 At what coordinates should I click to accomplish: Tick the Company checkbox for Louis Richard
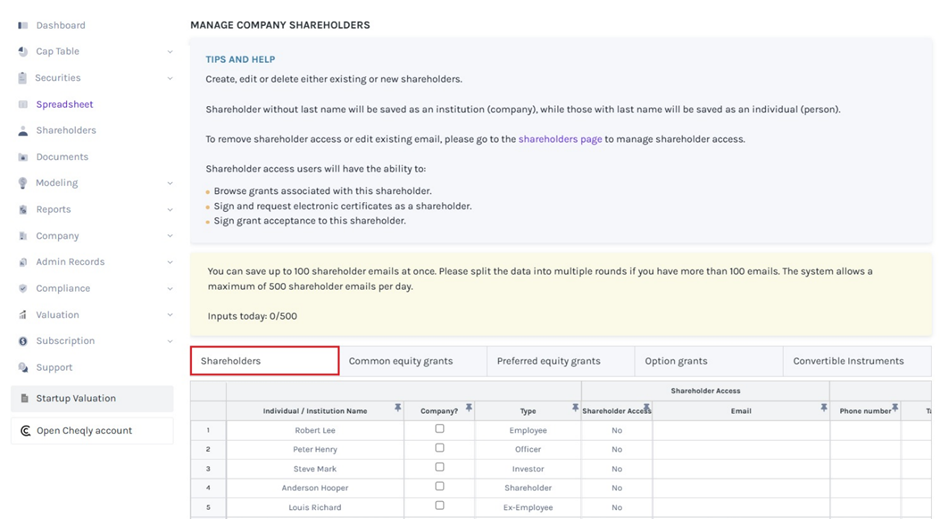pos(439,506)
